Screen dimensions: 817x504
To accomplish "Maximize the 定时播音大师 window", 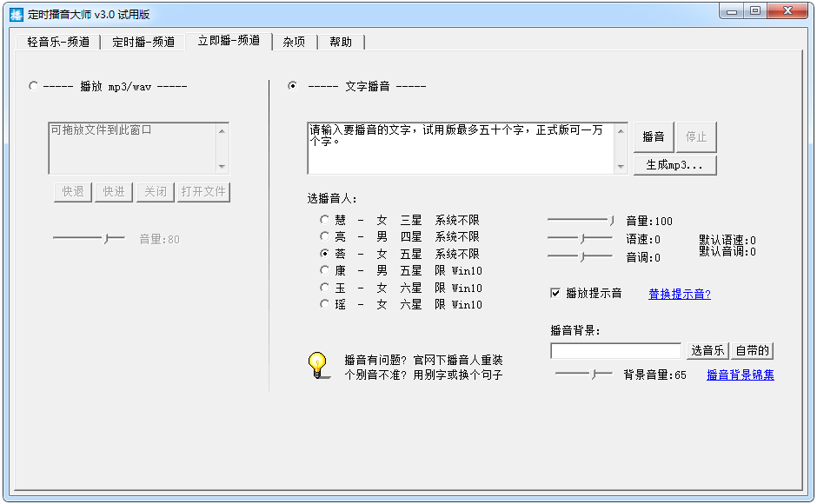I will click(x=755, y=11).
